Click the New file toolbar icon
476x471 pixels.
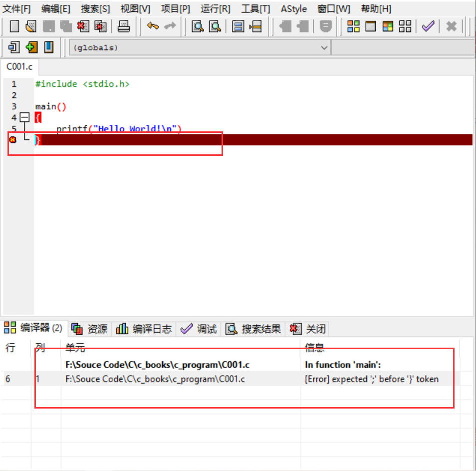[14, 26]
